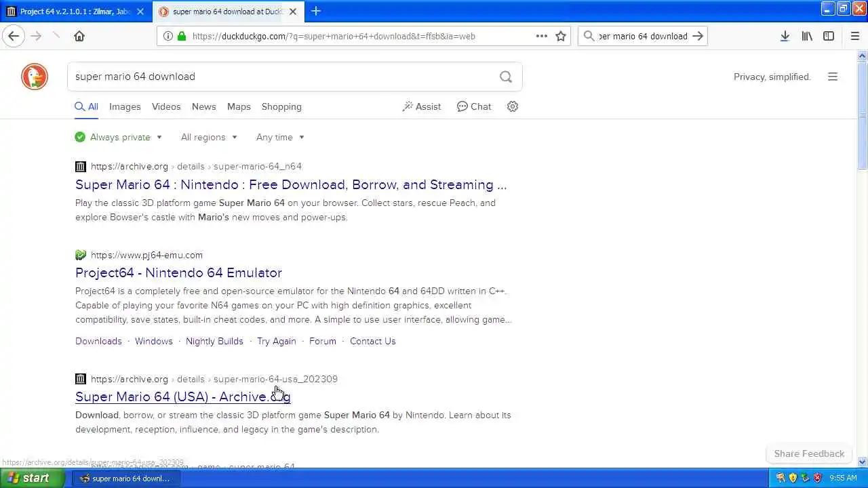Click the Share Feedback button
This screenshot has width=868, height=488.
click(x=809, y=453)
